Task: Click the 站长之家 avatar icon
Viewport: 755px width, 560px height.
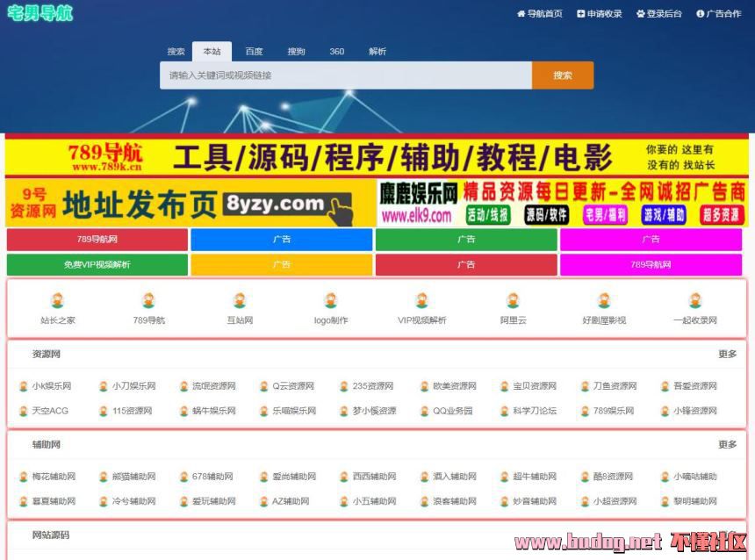Action: pos(58,301)
